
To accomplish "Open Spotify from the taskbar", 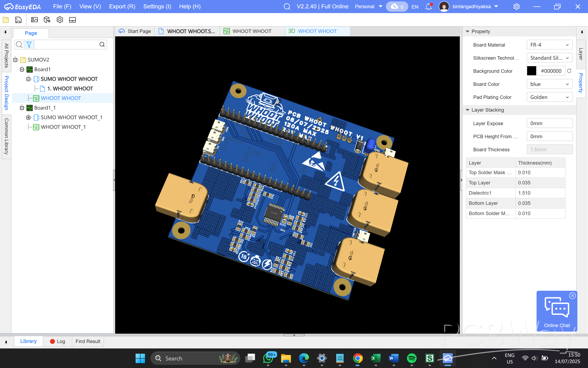I will click(x=412, y=358).
